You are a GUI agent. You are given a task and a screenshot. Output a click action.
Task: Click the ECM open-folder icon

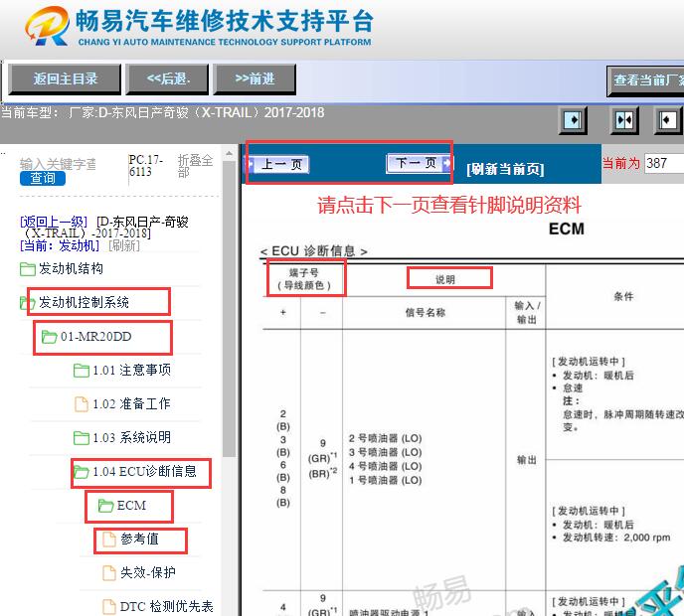106,506
